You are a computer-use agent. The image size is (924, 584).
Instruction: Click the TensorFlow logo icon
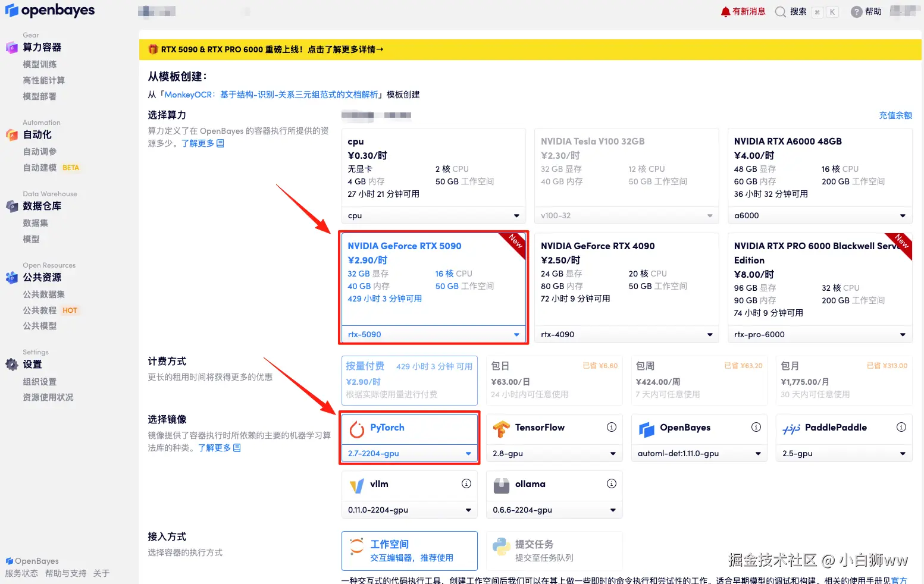coord(502,429)
